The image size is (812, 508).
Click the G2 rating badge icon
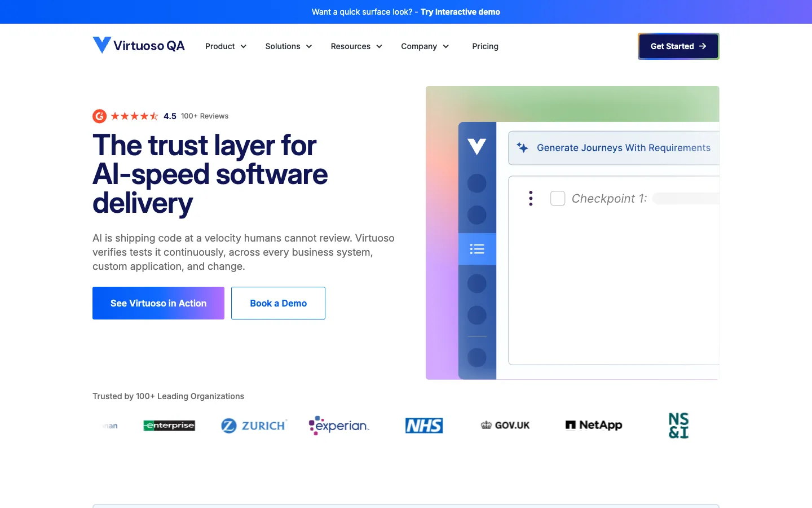point(100,116)
